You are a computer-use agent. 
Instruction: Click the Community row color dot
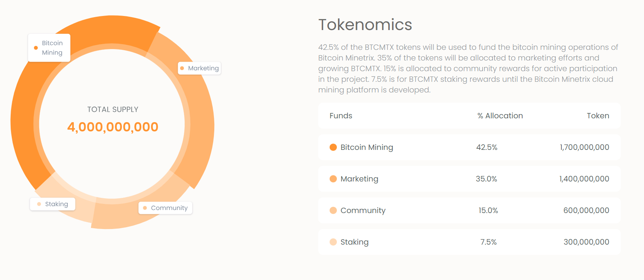point(333,210)
